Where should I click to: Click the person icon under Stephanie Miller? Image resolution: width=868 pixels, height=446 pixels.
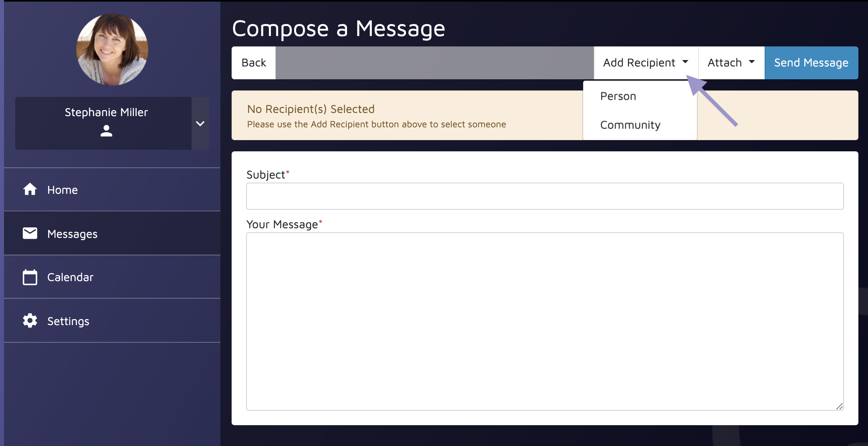106,131
